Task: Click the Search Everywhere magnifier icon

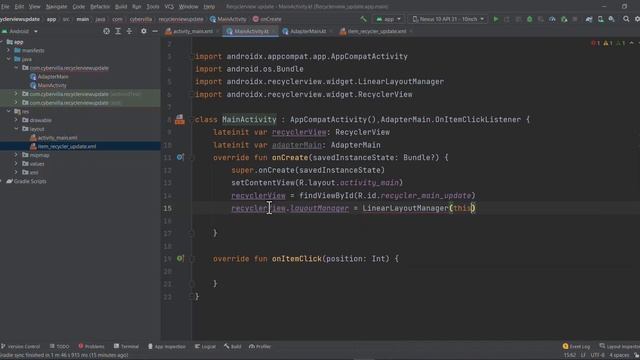Action: click(x=626, y=19)
